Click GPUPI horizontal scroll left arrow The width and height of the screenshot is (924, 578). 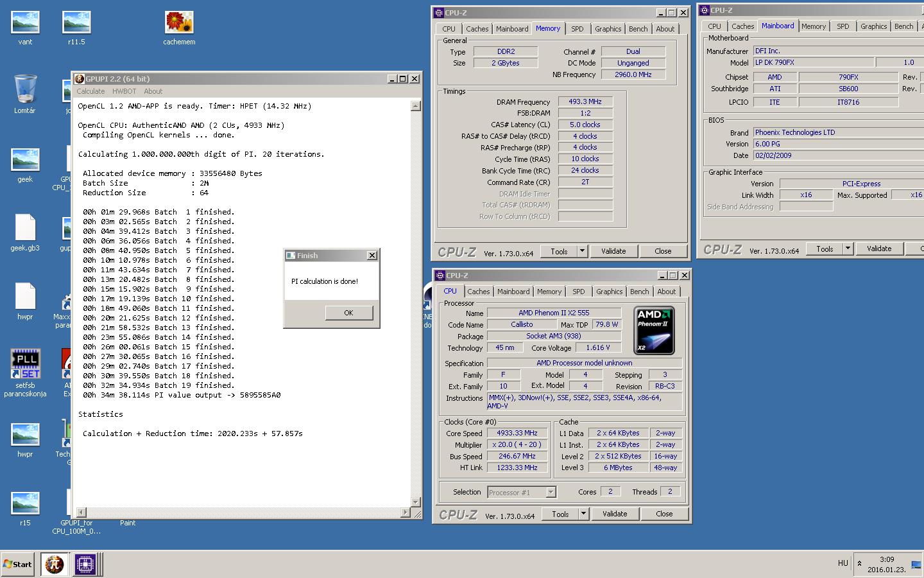(81, 512)
